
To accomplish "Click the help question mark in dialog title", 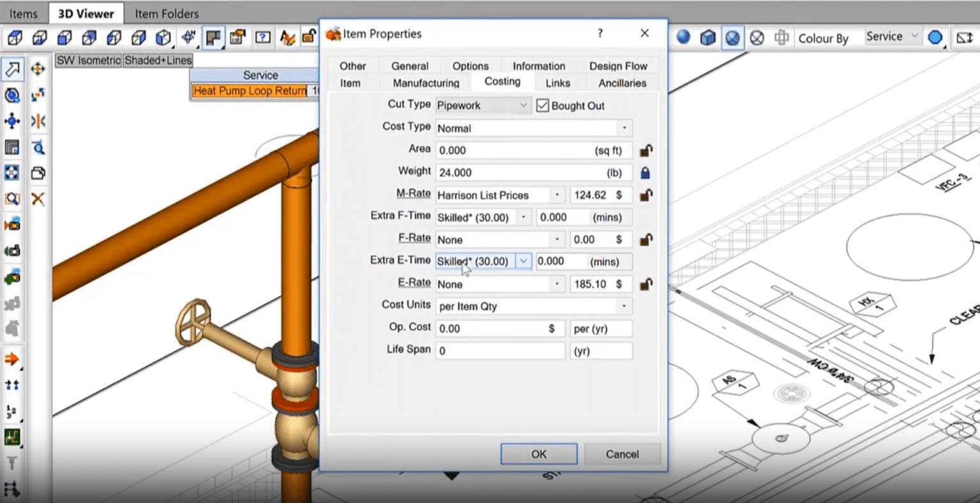I will 600,34.
